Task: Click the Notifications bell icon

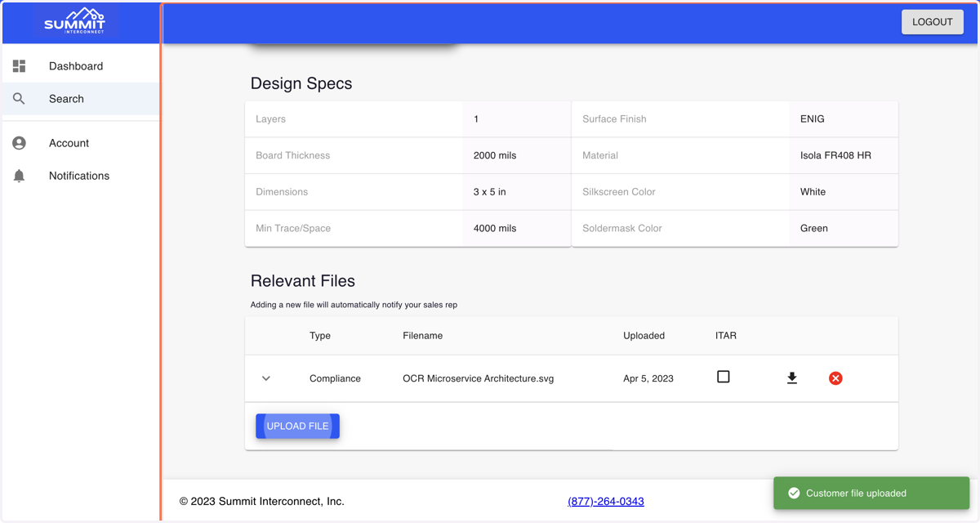Action: click(x=20, y=176)
